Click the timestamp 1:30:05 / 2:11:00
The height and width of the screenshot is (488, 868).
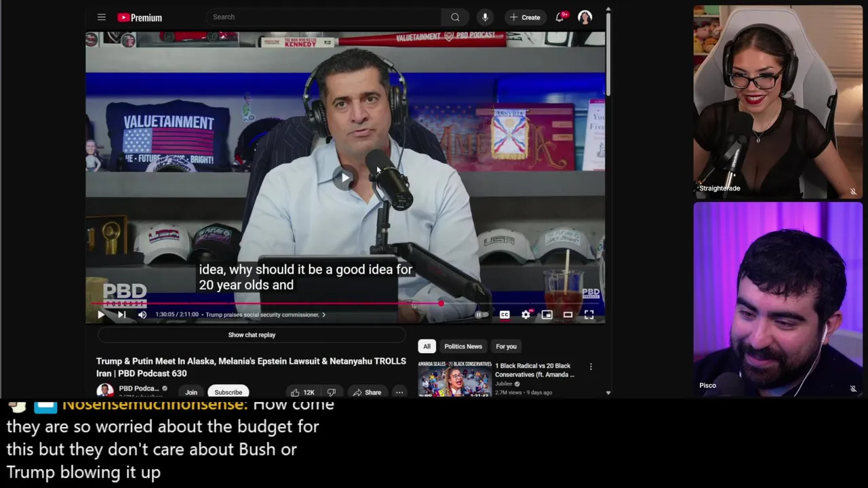[177, 314]
